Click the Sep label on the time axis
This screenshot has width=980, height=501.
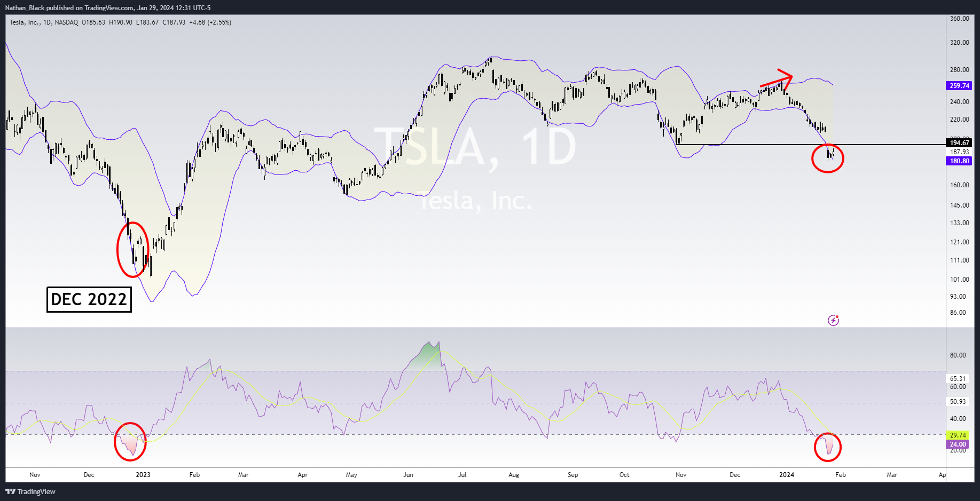tap(573, 475)
